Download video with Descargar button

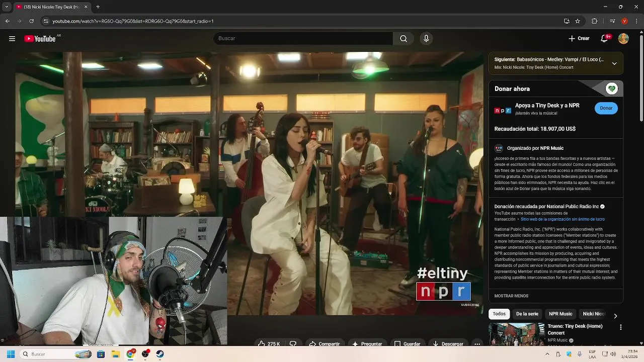coord(448,344)
